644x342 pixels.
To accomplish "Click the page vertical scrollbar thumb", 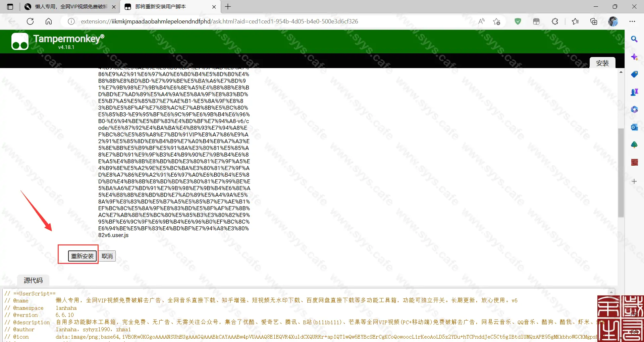I will click(x=621, y=173).
